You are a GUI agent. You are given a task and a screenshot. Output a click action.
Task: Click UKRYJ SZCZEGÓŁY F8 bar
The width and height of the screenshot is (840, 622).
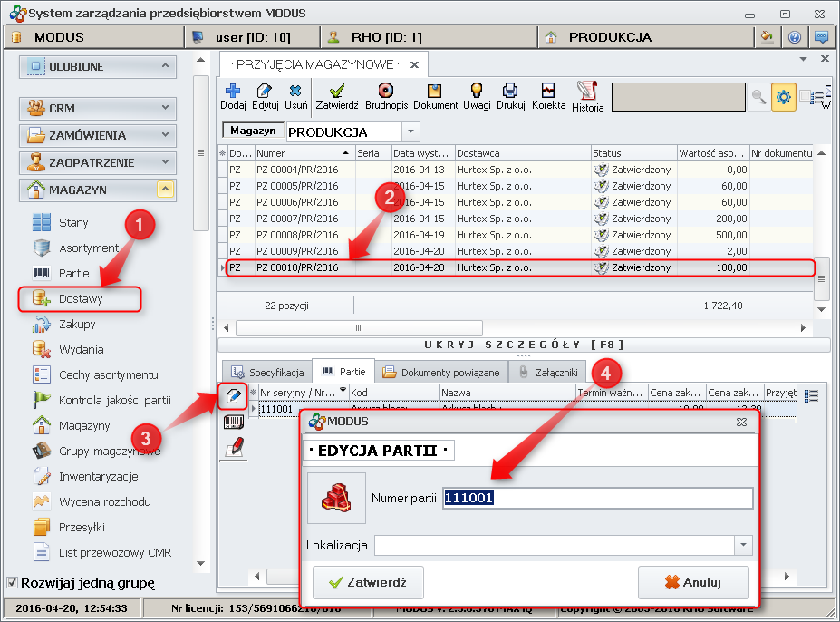click(524, 345)
